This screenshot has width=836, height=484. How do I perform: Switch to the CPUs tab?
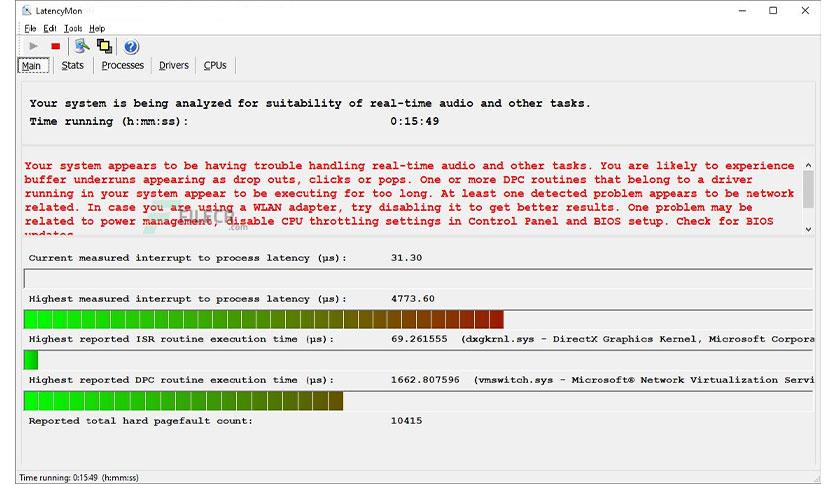(x=215, y=65)
